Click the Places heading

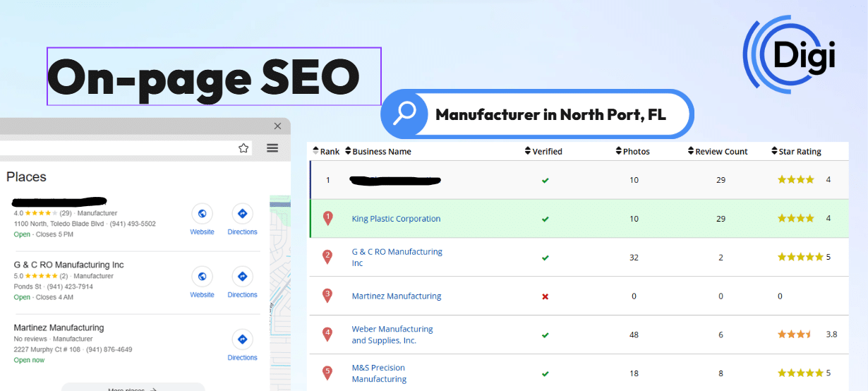[26, 176]
